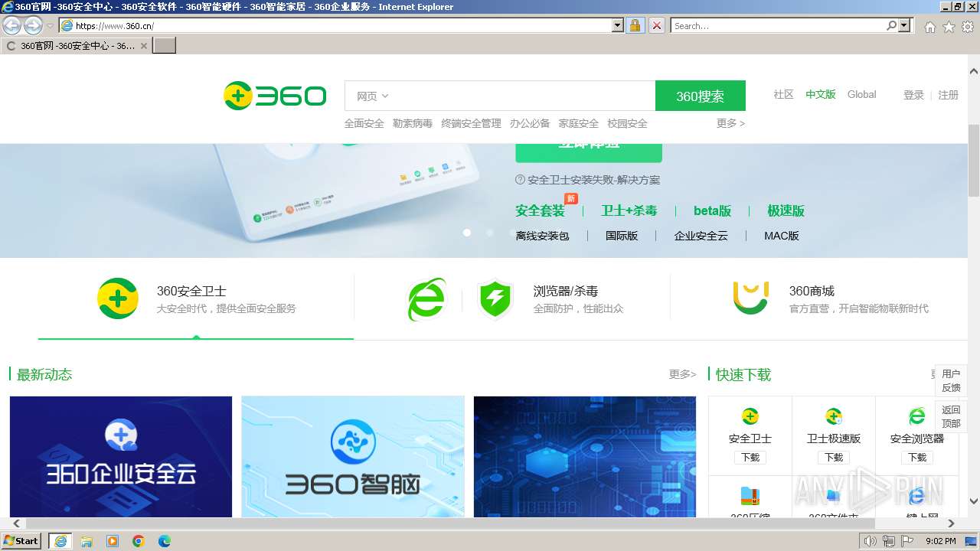The width and height of the screenshot is (980, 551).
Task: Select the 360安全卫士 product tab
Action: click(x=196, y=298)
